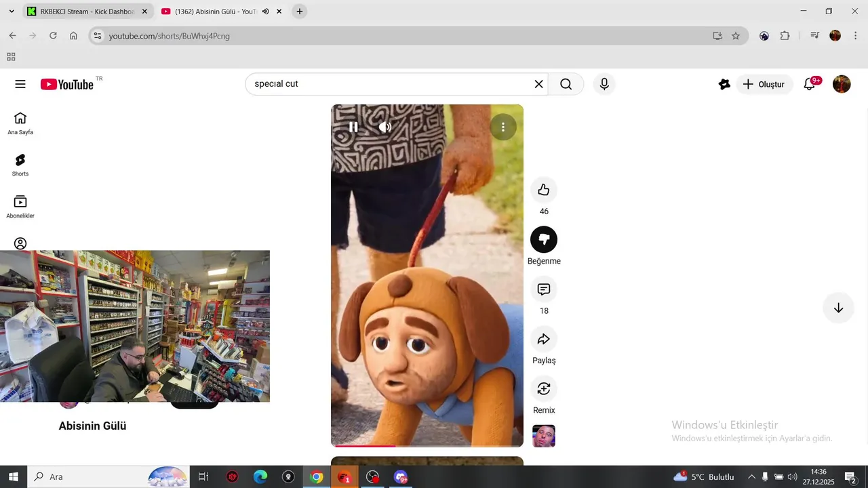Click the taskbar Ara search box

click(108, 476)
